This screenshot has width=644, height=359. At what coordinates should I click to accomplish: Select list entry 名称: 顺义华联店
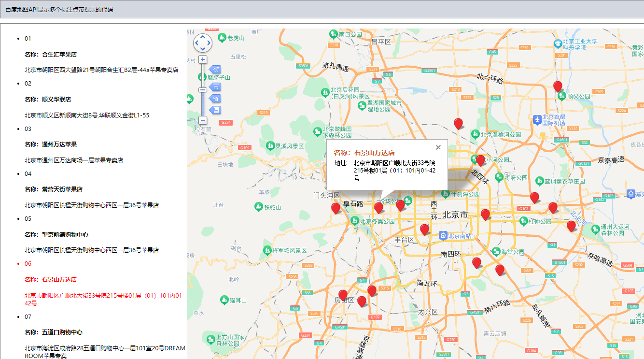pyautogui.click(x=48, y=100)
